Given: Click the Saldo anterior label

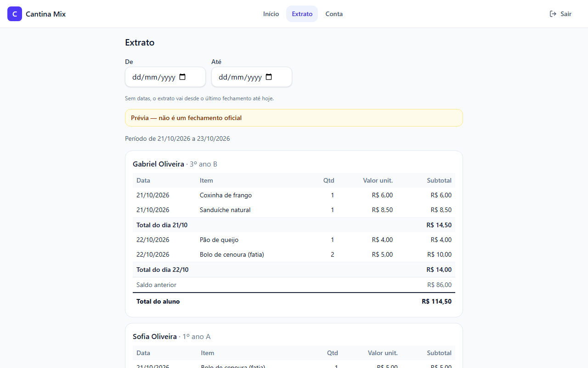Looking at the screenshot, I should pyautogui.click(x=156, y=285).
